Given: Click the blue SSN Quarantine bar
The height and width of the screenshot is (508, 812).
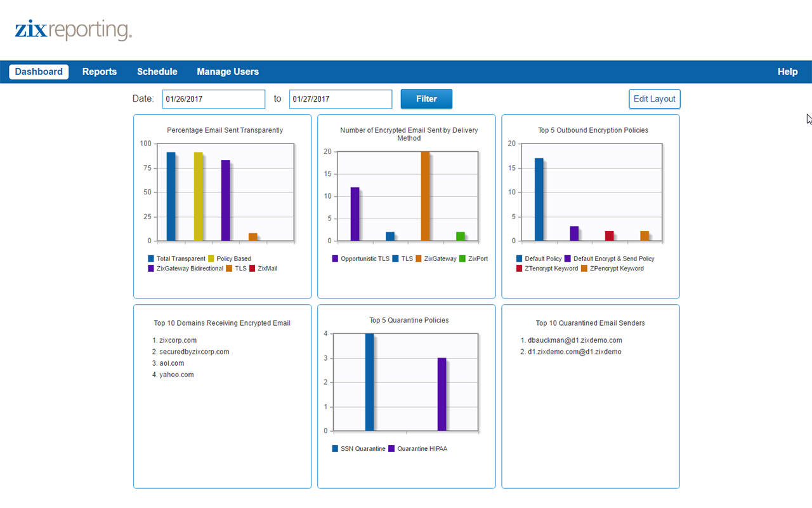Looking at the screenshot, I should 369,382.
